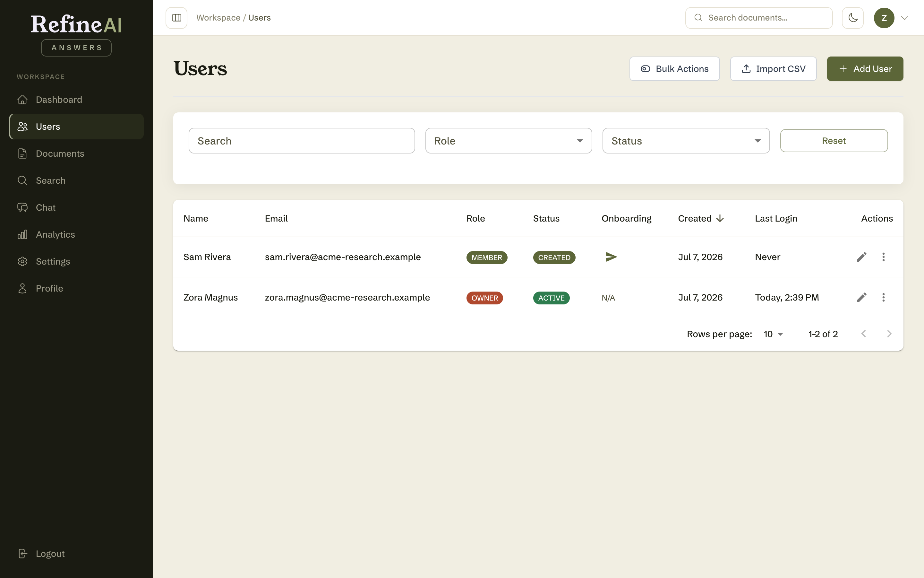Screen dimensions: 924x578
Task: Edit Zora Magnus with pencil icon
Action: [861, 297]
